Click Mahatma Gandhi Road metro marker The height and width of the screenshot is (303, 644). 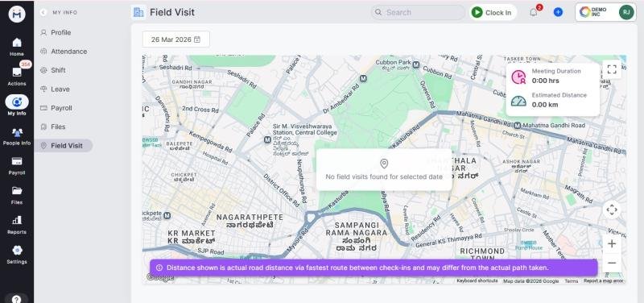[518, 125]
